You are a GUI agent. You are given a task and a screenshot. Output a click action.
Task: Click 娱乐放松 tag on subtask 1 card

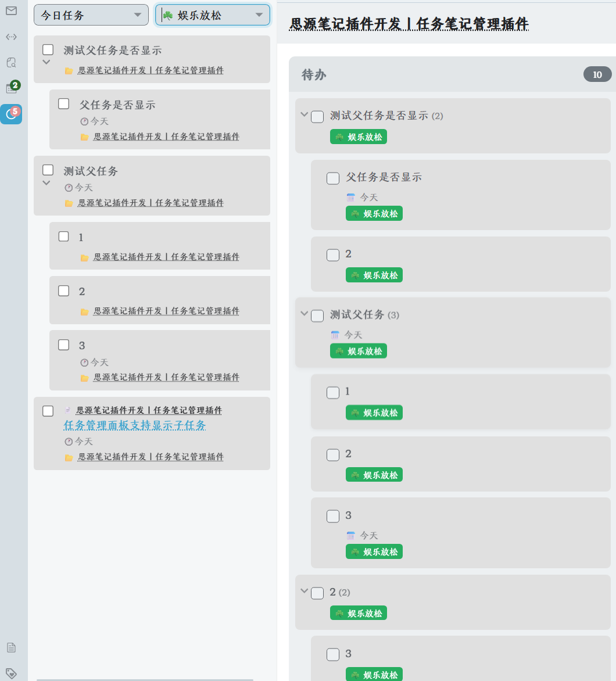point(374,413)
